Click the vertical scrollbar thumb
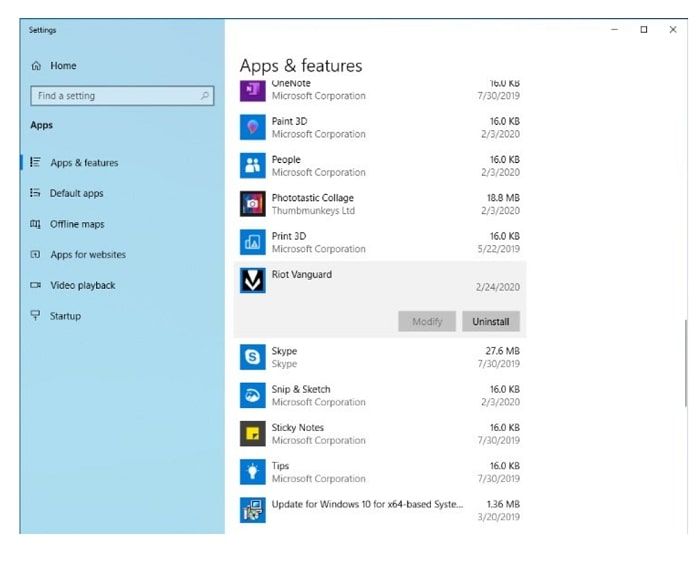This screenshot has height=568, width=700. tap(685, 363)
